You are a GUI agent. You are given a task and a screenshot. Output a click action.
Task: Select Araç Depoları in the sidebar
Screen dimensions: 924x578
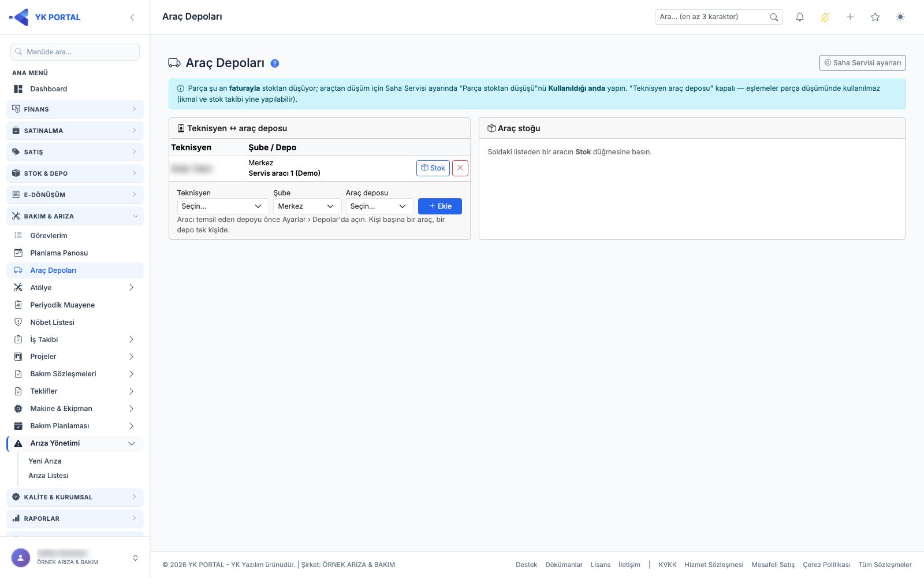[x=75, y=271]
